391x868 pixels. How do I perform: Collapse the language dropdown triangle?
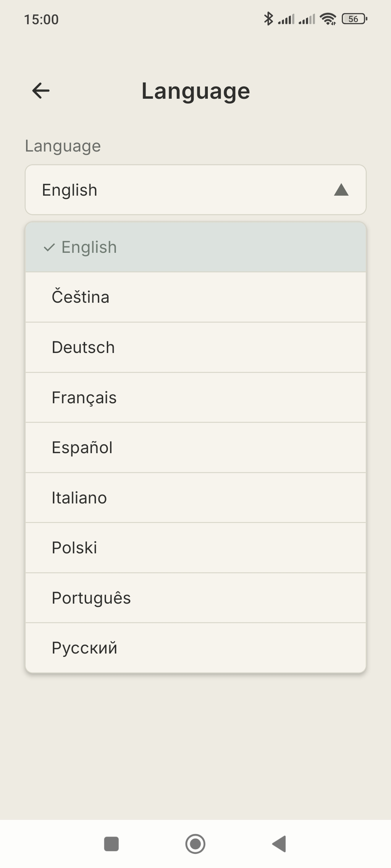[341, 190]
